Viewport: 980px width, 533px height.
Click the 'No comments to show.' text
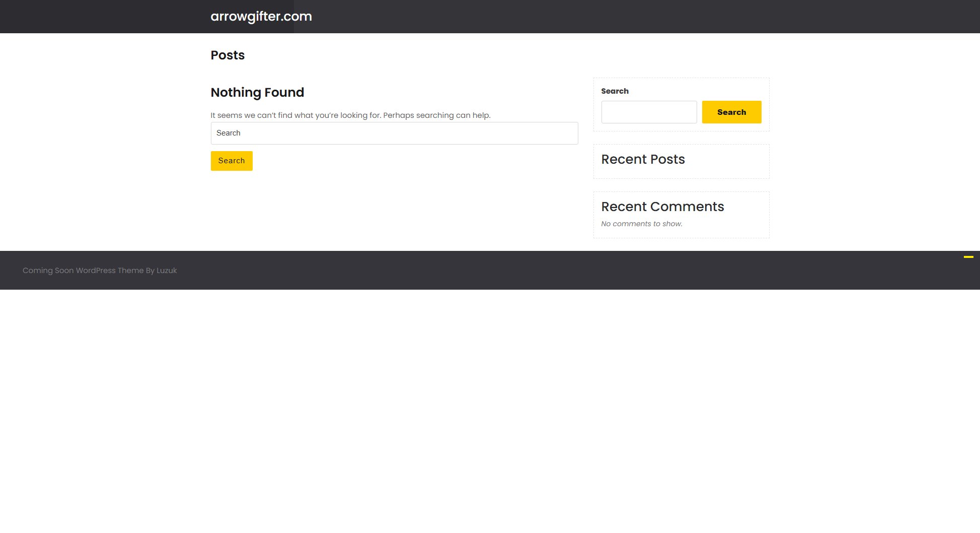coord(642,224)
